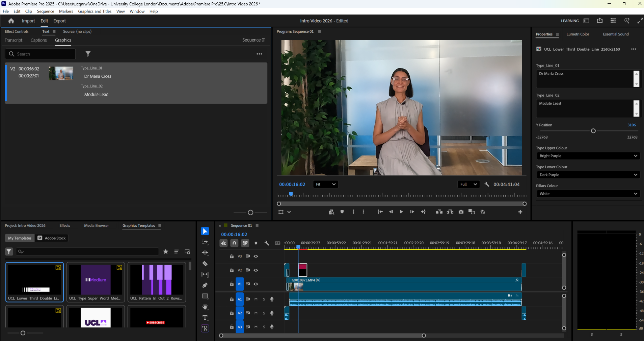This screenshot has width=644, height=341.
Task: Click the filter funnel in Graphics tab
Action: coord(88,54)
